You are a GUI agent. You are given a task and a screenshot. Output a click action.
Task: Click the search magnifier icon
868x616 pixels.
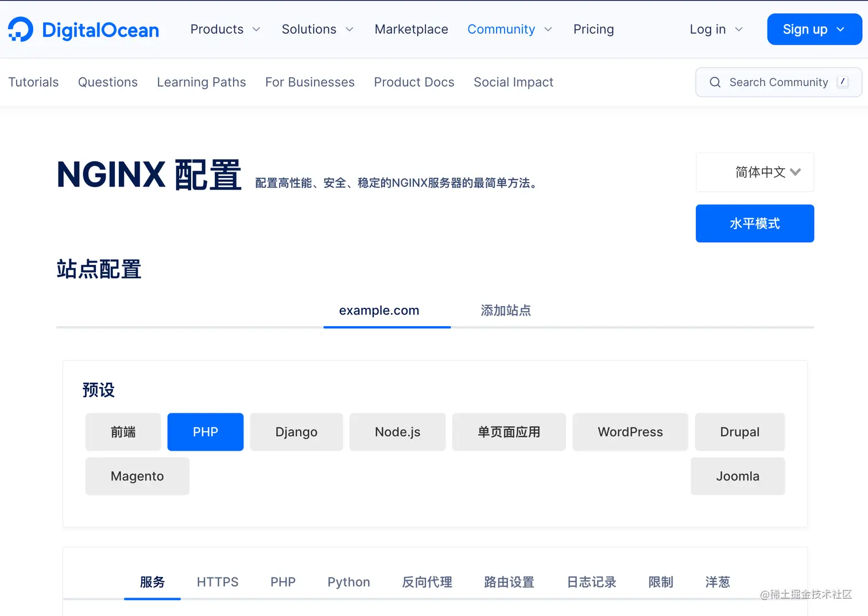pyautogui.click(x=715, y=82)
